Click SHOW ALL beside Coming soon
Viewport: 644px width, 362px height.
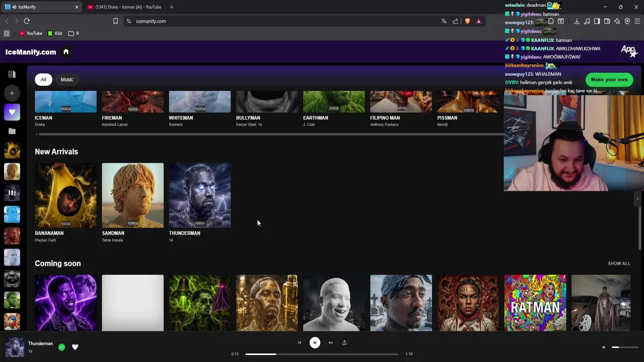tap(619, 263)
